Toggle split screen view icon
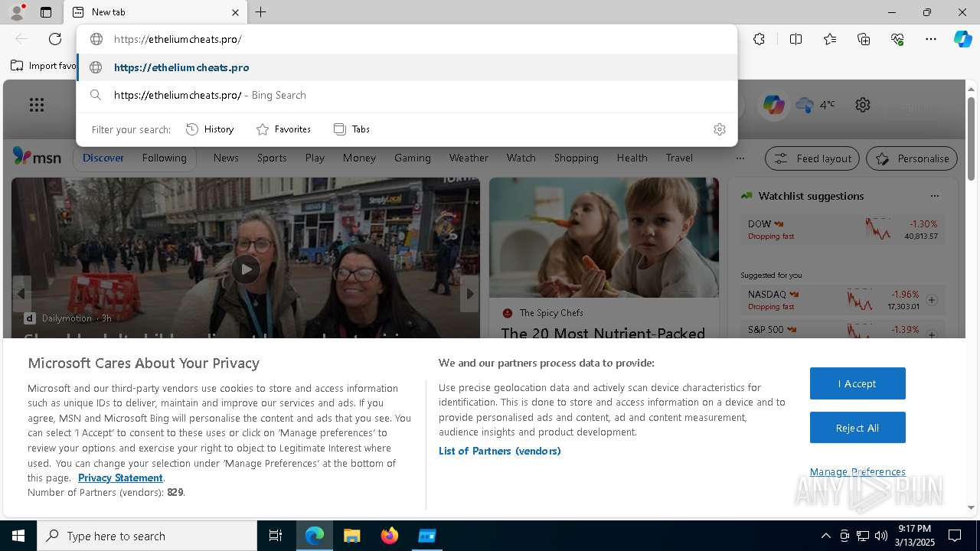 (795, 39)
